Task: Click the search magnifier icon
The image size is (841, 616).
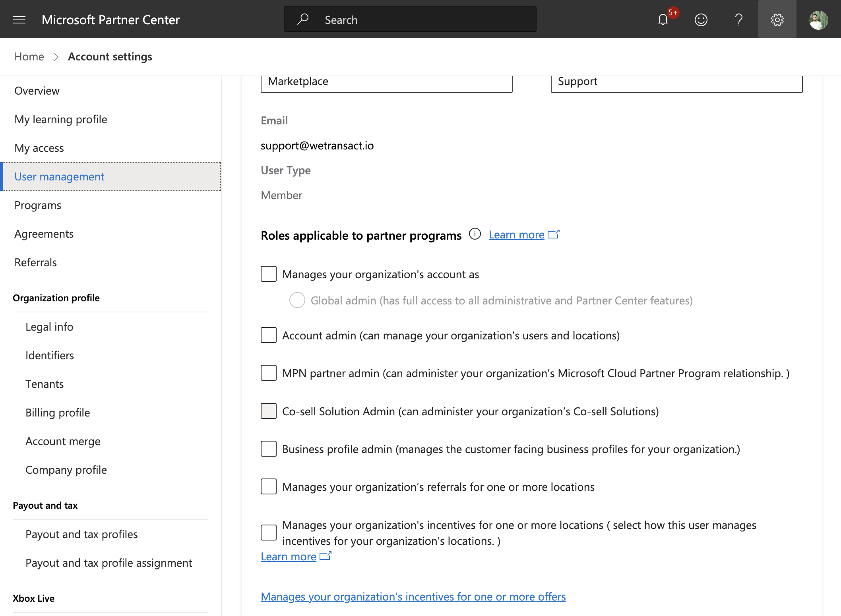Action: [x=303, y=19]
